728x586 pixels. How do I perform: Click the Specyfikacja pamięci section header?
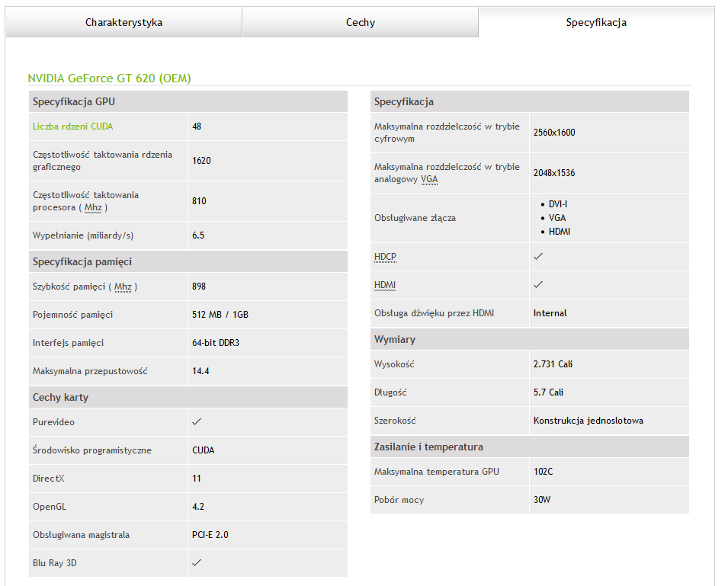click(x=188, y=261)
